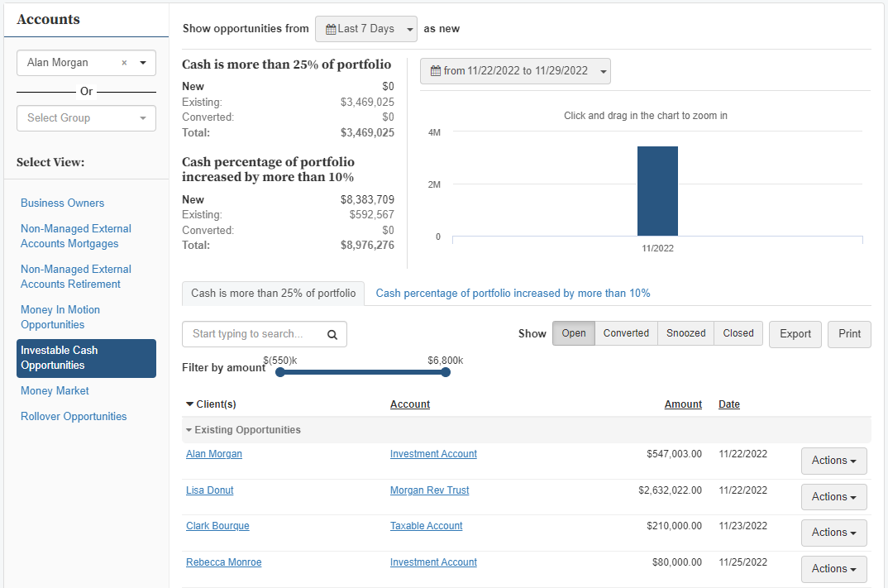Image resolution: width=888 pixels, height=588 pixels.
Task: Open the Select Group dropdown
Action: (x=86, y=118)
